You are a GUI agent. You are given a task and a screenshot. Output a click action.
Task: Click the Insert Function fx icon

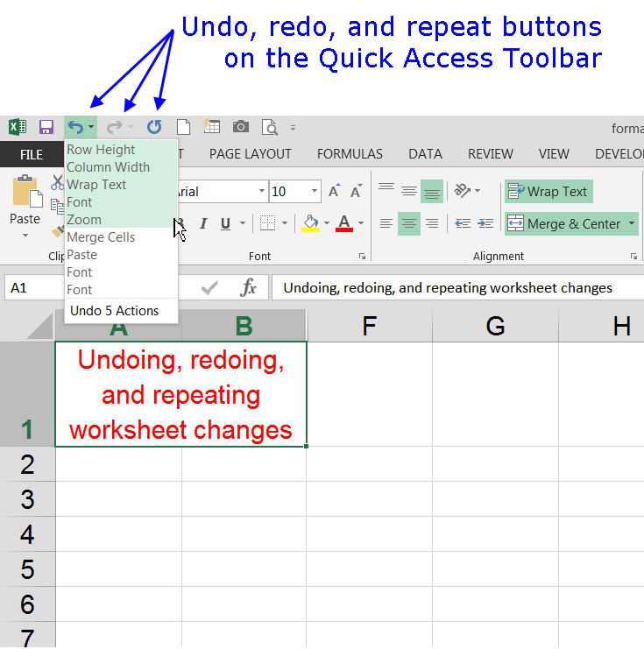coord(248,287)
